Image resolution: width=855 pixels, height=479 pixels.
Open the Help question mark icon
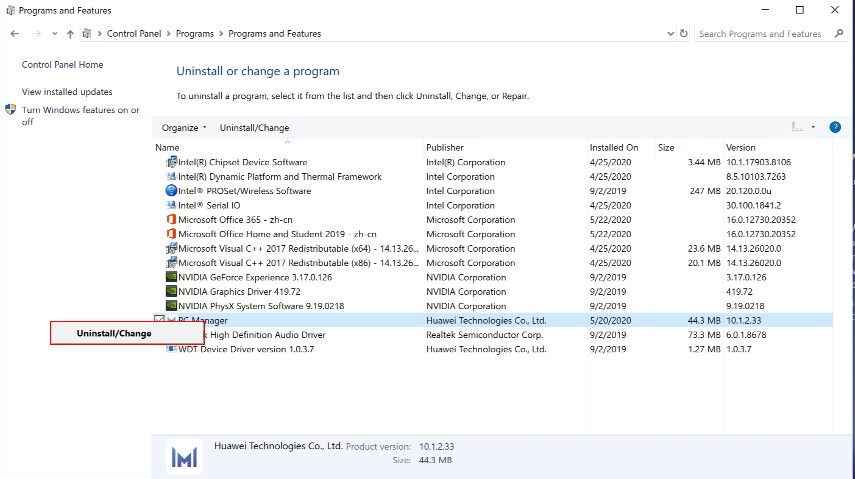point(834,127)
